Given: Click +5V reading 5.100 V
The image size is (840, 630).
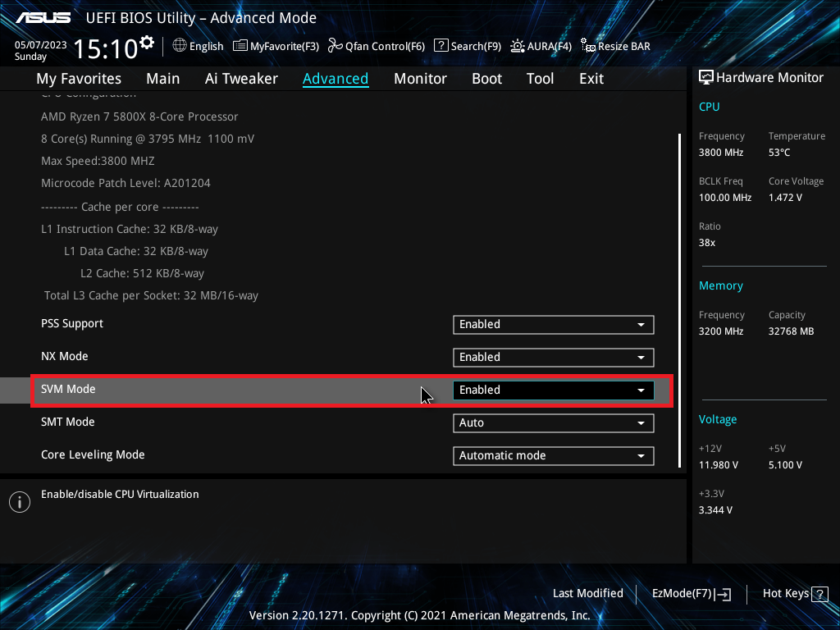Looking at the screenshot, I should click(x=785, y=465).
